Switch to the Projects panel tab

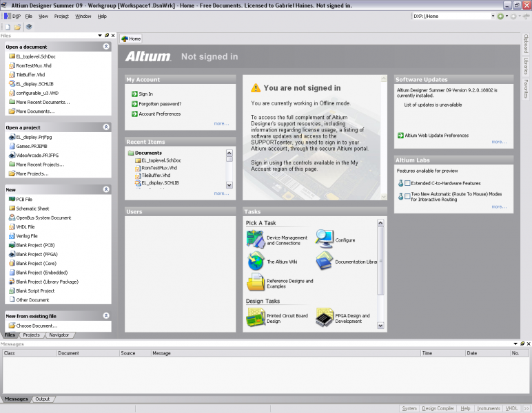click(x=31, y=335)
